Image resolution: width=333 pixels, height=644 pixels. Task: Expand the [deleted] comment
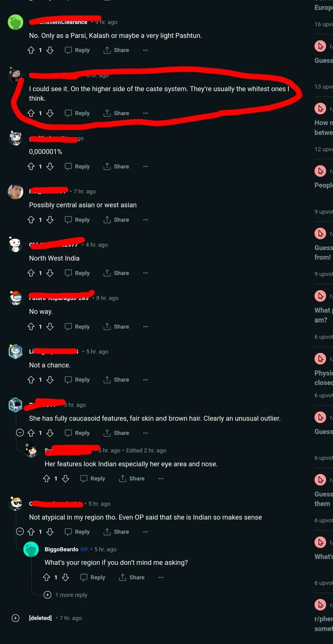[x=15, y=618]
